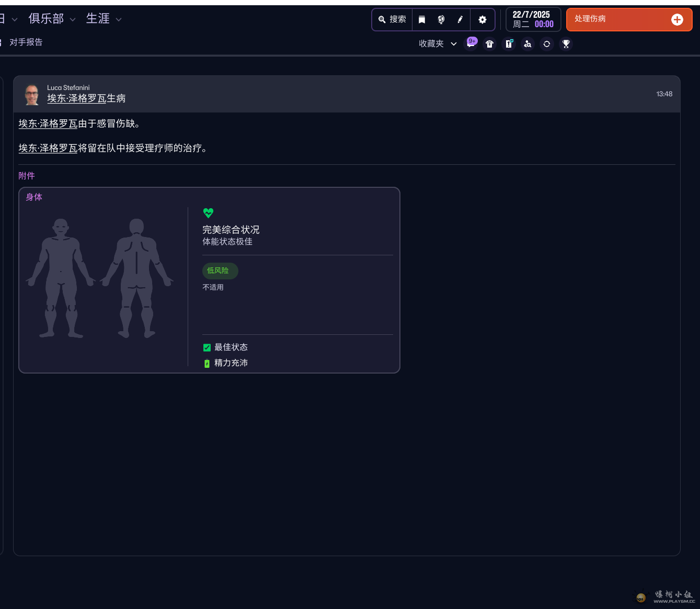The width and height of the screenshot is (700, 609).
Task: Open the tactics board icon
Action: coord(509,44)
